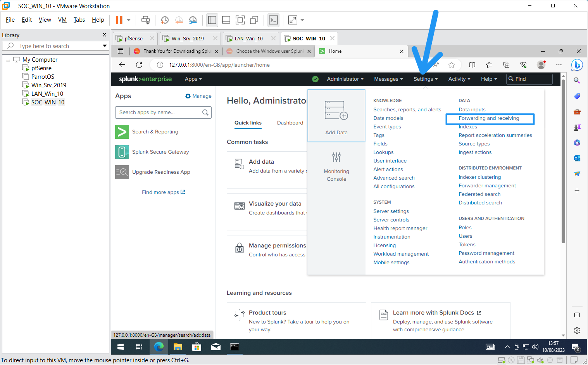Open the command prompt taskbar icon
Viewport: 588px width, 365px height.
pos(235,347)
